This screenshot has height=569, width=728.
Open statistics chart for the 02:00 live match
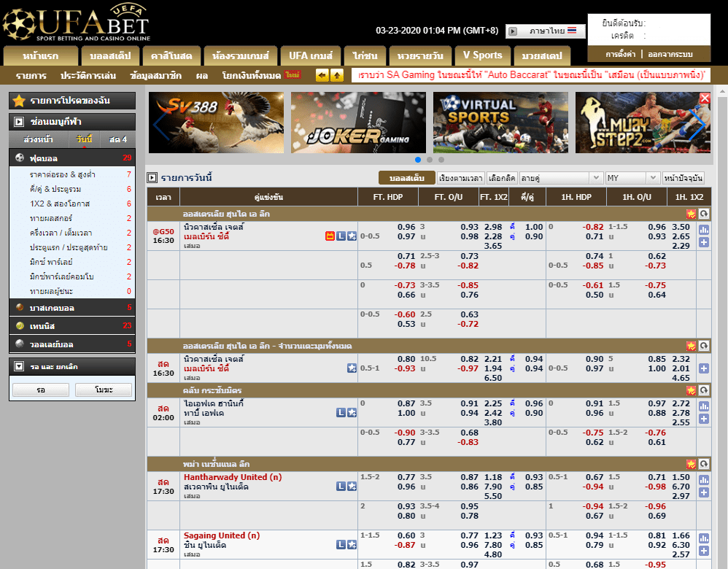[704, 406]
